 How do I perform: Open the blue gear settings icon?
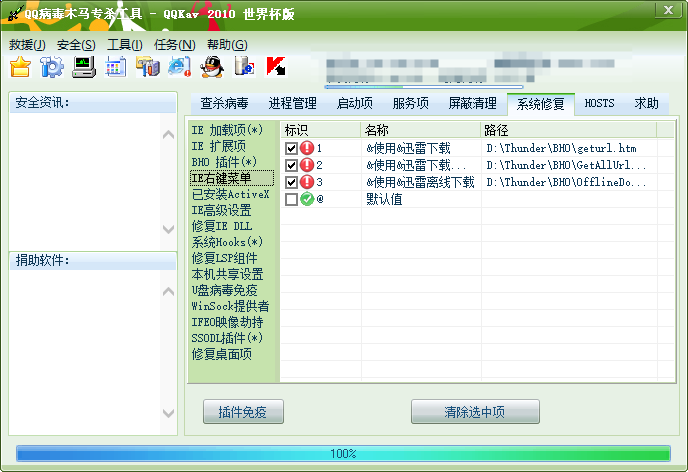[x=52, y=67]
